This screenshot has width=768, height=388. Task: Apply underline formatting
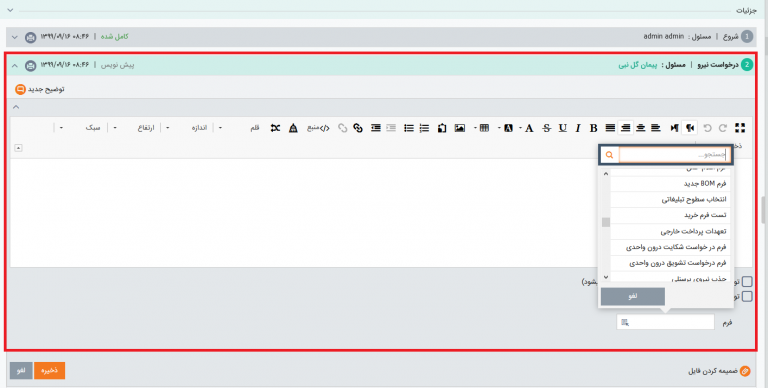(x=562, y=128)
